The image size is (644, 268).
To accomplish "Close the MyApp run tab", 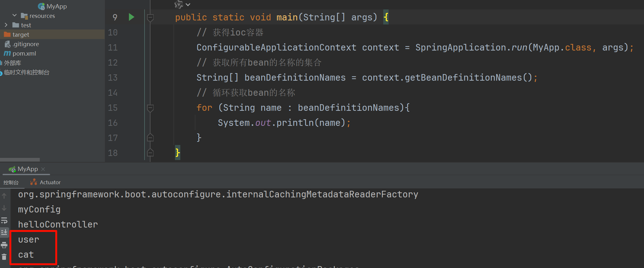I will click(x=43, y=169).
